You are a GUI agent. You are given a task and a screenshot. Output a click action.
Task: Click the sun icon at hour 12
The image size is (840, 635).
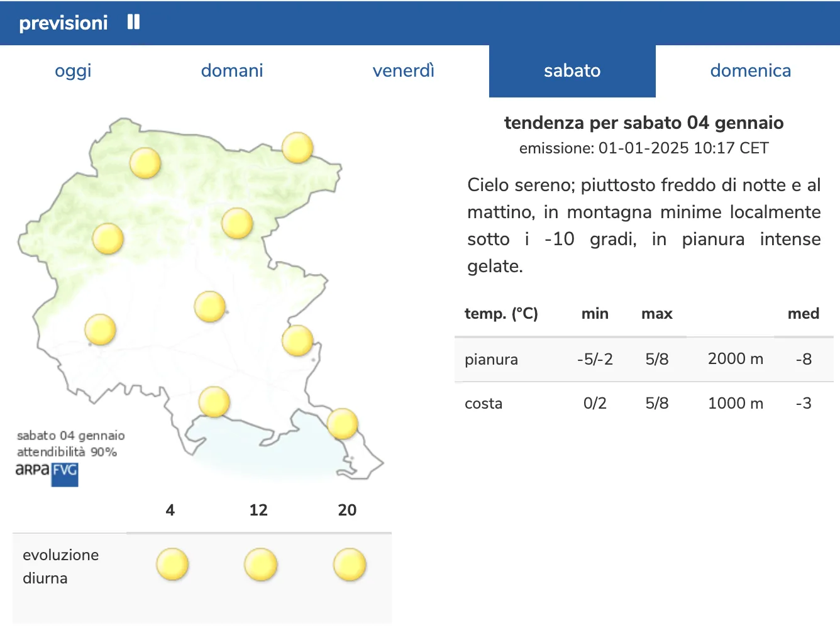tap(260, 564)
